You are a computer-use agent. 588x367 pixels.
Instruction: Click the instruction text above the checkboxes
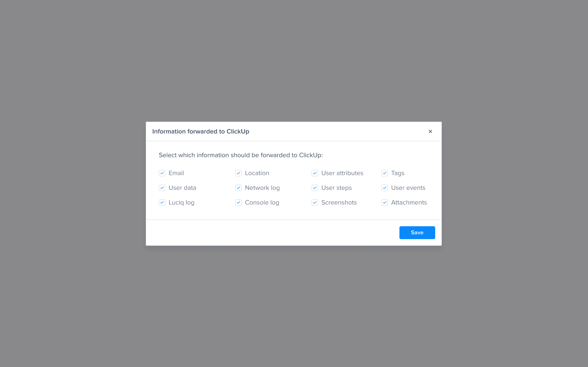point(241,155)
